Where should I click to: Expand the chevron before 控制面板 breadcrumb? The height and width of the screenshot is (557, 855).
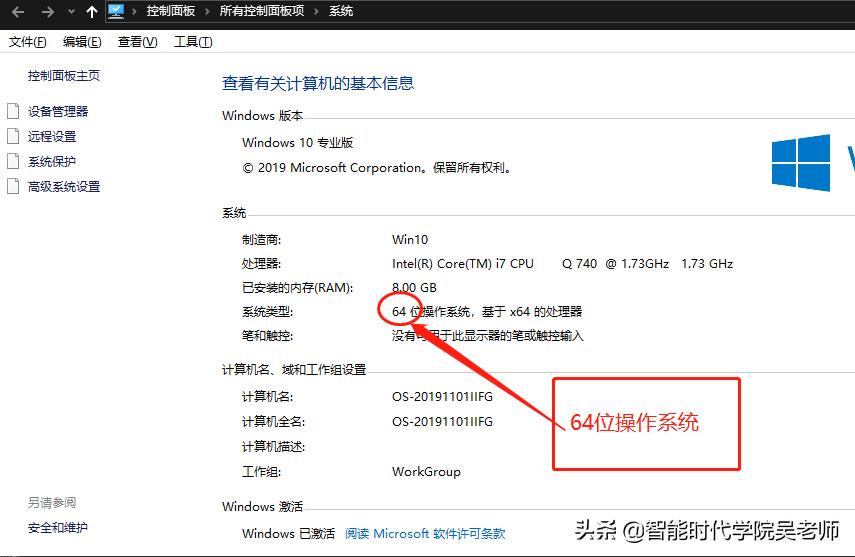(x=134, y=11)
